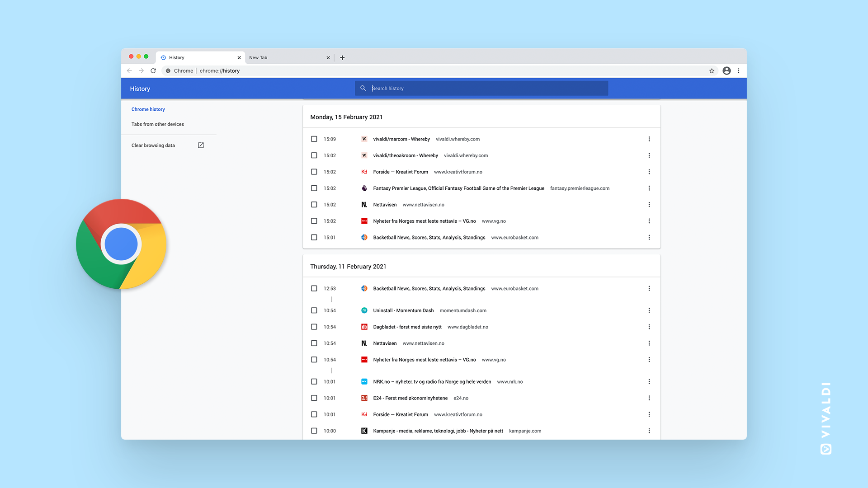Click the forward navigation arrow icon
868x488 pixels.
pos(141,71)
